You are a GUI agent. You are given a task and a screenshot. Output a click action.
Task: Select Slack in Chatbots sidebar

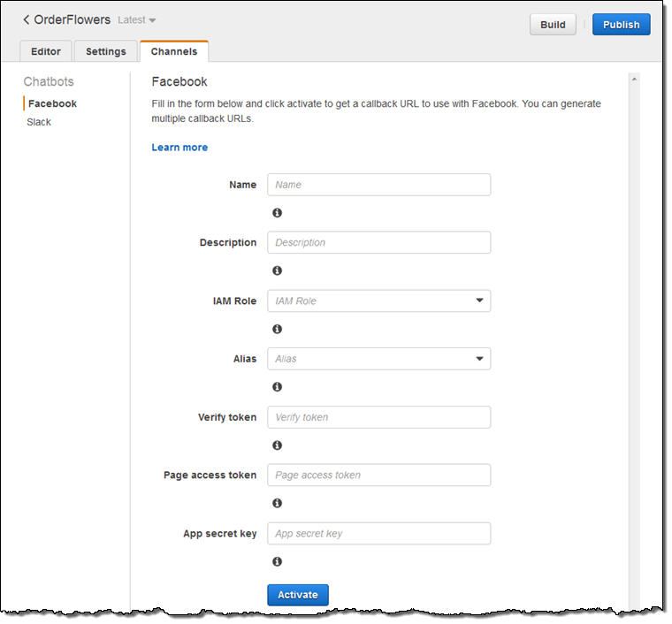39,122
